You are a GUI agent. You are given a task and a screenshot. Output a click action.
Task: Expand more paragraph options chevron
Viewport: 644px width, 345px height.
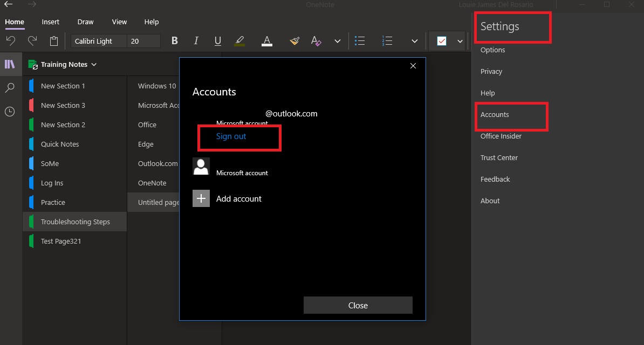[414, 41]
